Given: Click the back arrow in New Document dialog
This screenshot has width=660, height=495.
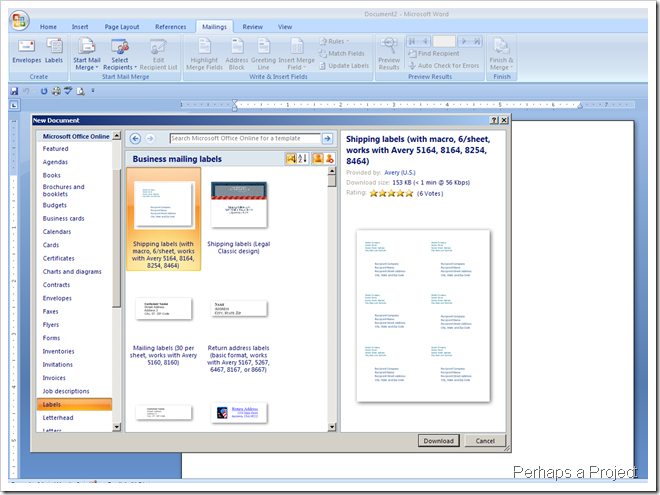Looking at the screenshot, I should (134, 138).
